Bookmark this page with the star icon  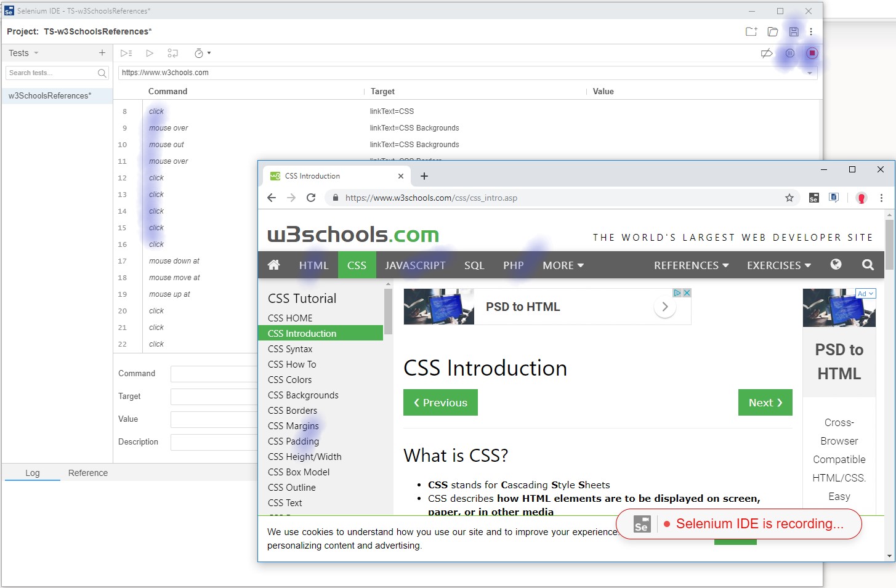pyautogui.click(x=789, y=198)
